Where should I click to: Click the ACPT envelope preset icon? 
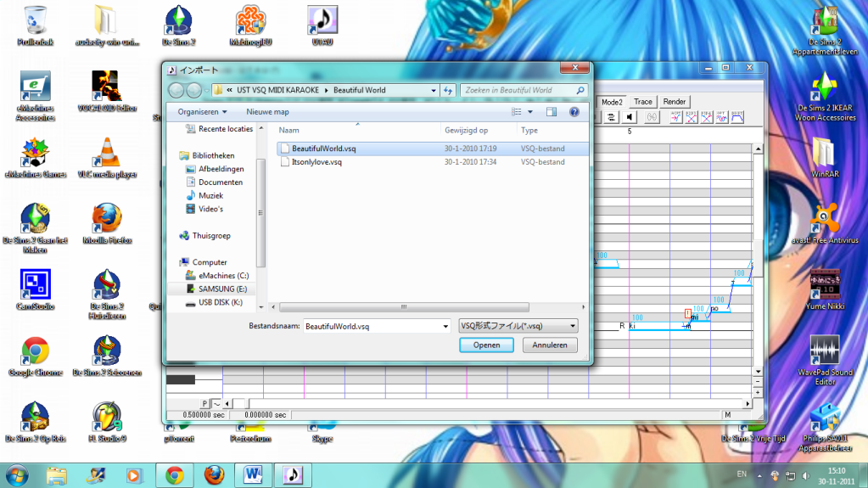(676, 117)
